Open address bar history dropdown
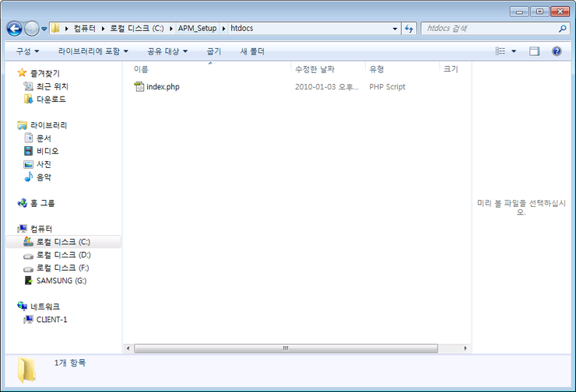The width and height of the screenshot is (576, 392). [x=395, y=29]
